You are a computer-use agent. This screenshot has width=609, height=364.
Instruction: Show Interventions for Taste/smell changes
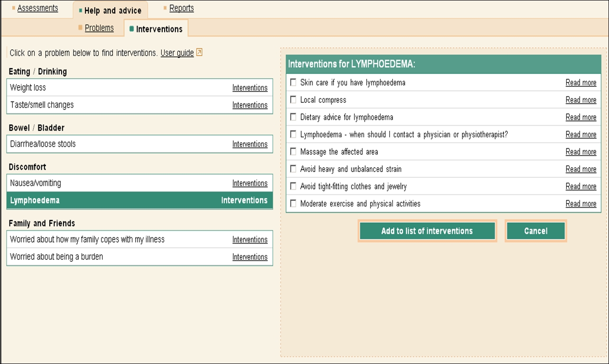[x=249, y=105]
